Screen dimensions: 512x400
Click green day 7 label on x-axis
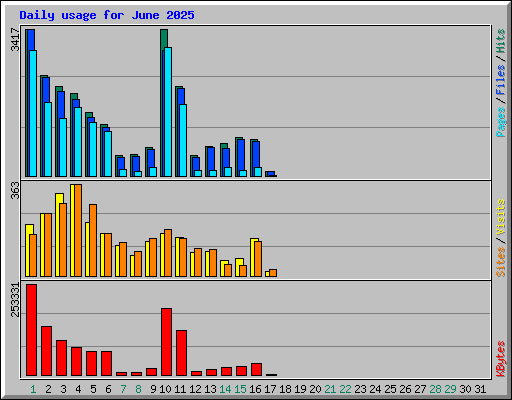(123, 389)
